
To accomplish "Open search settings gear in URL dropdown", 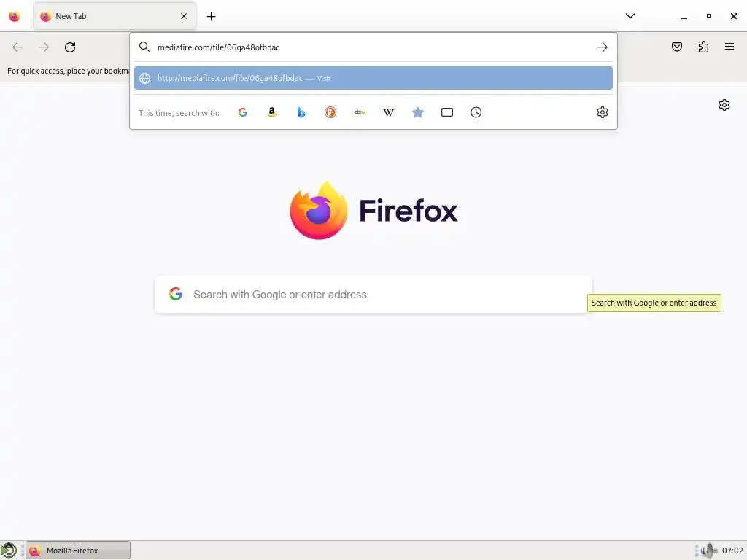I will coord(602,112).
